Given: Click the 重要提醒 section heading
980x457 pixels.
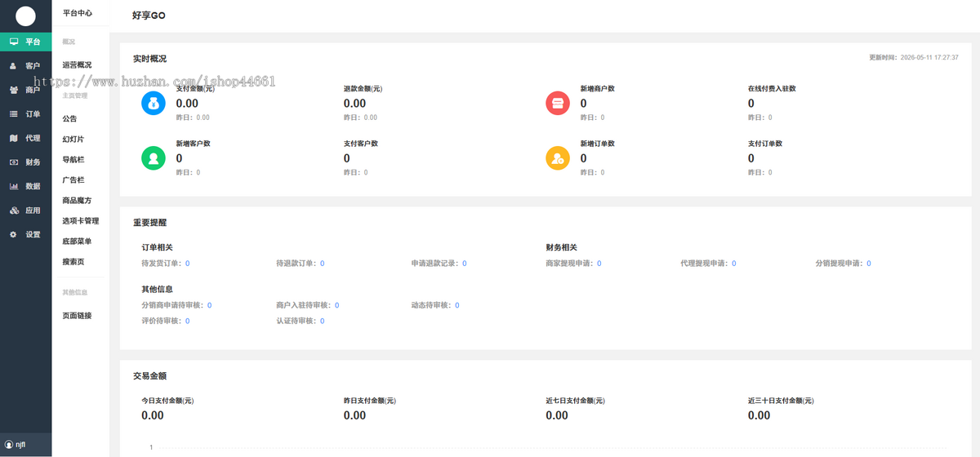Looking at the screenshot, I should click(x=149, y=222).
